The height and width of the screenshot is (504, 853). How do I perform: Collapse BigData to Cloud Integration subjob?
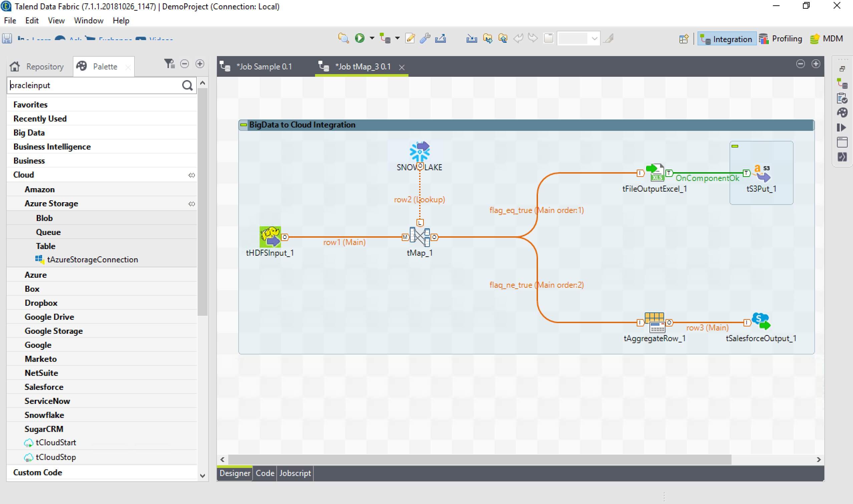(244, 125)
